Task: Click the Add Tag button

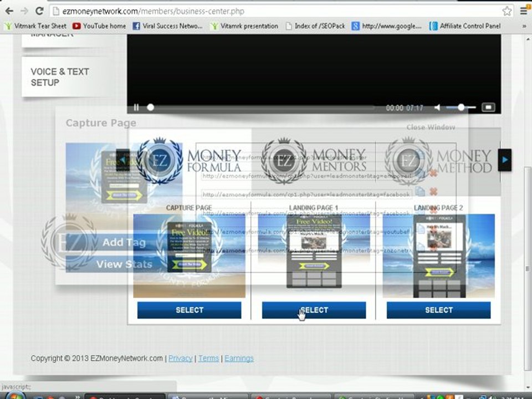Action: click(x=124, y=242)
